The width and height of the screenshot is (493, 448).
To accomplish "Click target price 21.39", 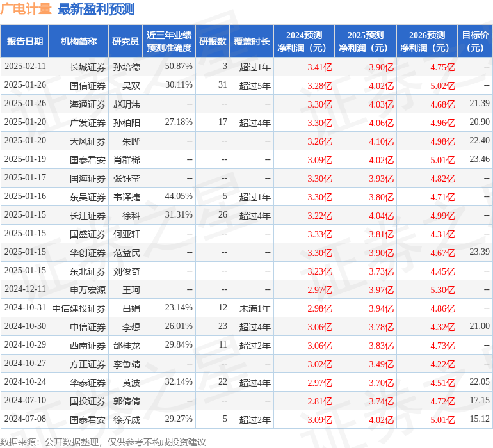I will tap(480, 104).
